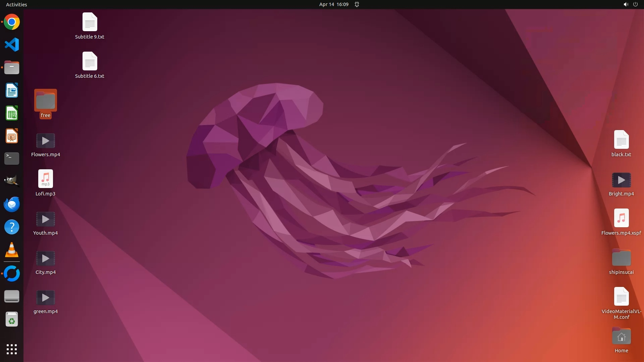The image size is (644, 362).
Task: Launch the Terminal from the dock
Action: coord(12,159)
